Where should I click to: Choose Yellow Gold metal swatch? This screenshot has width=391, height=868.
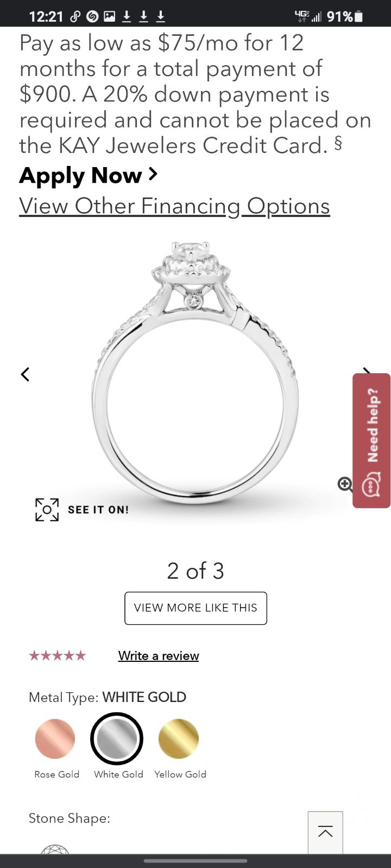click(x=179, y=739)
